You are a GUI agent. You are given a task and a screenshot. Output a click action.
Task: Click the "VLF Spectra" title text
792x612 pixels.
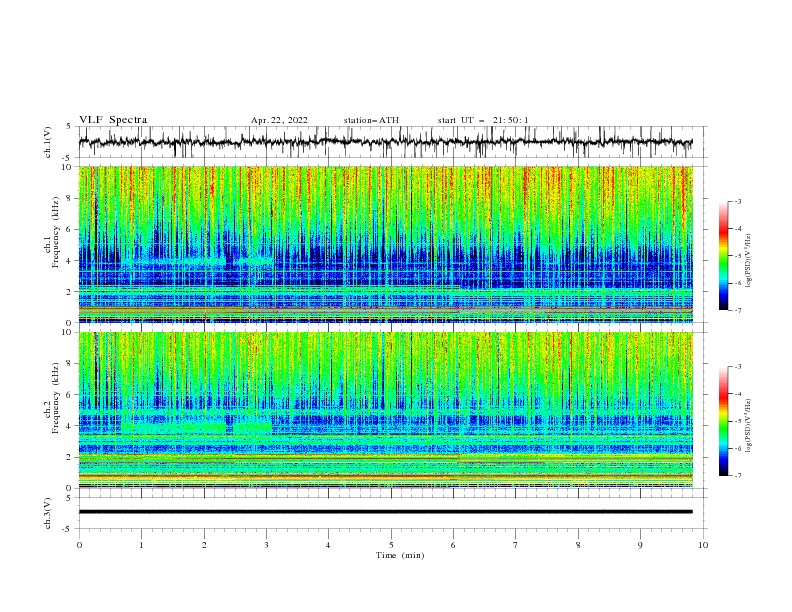click(x=113, y=120)
